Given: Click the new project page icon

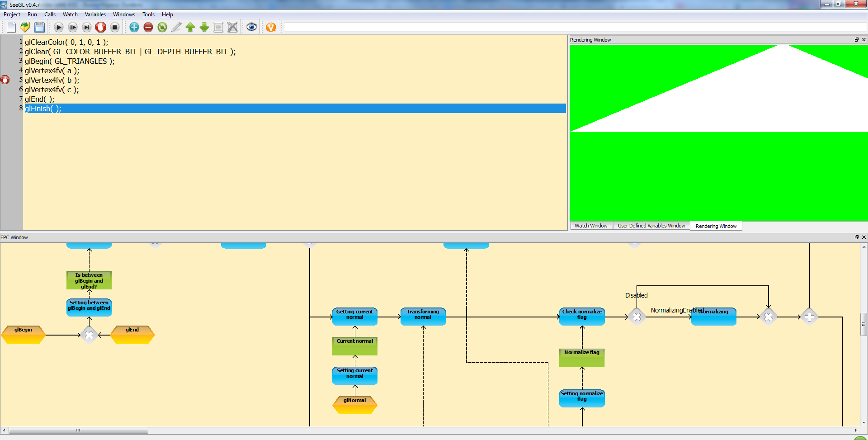Looking at the screenshot, I should 11,27.
